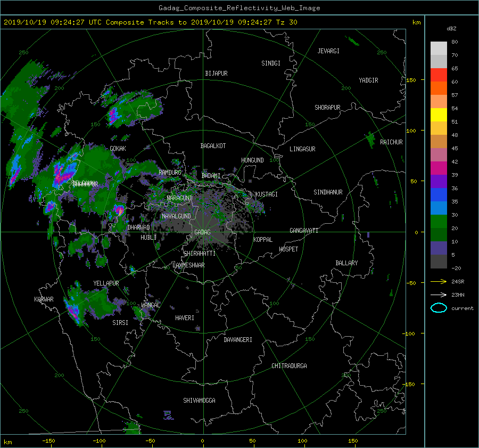Click the SIRSI city label

(x=120, y=323)
